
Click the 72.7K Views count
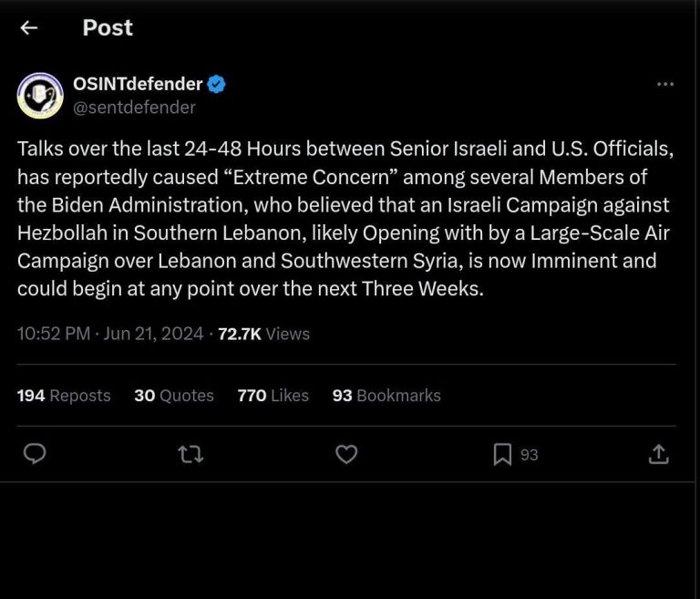263,334
